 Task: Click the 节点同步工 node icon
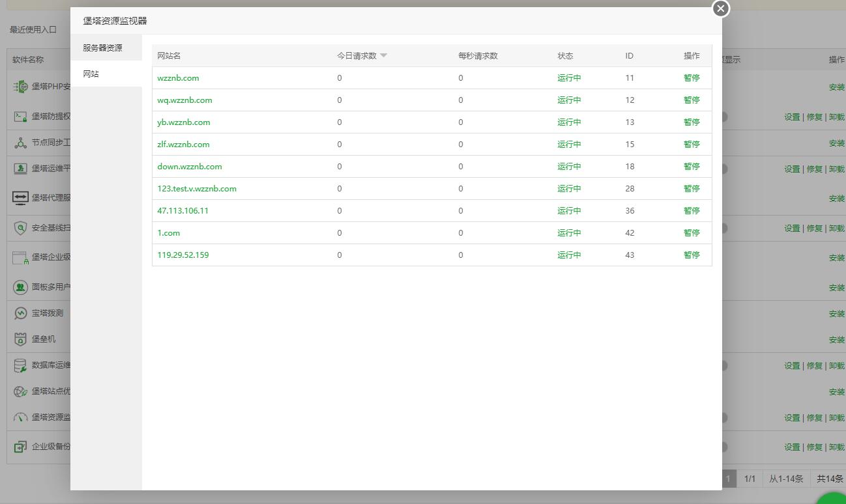coord(21,143)
